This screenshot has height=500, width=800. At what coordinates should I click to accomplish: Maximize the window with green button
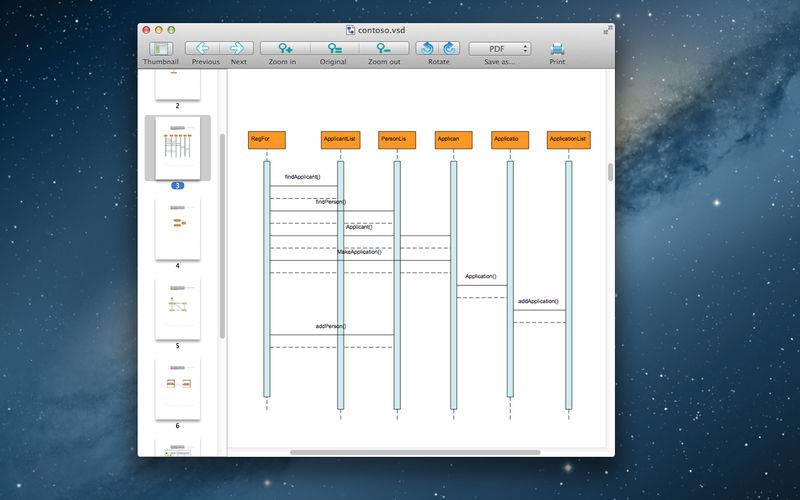click(x=171, y=30)
